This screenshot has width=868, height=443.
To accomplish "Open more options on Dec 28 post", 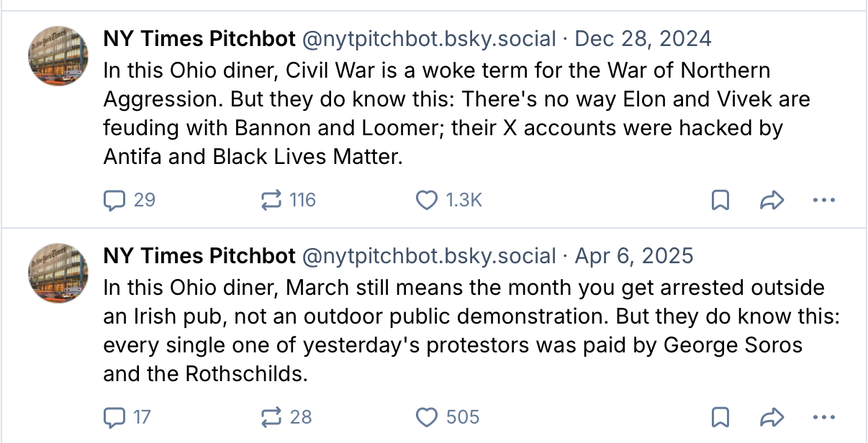I will pos(823,200).
